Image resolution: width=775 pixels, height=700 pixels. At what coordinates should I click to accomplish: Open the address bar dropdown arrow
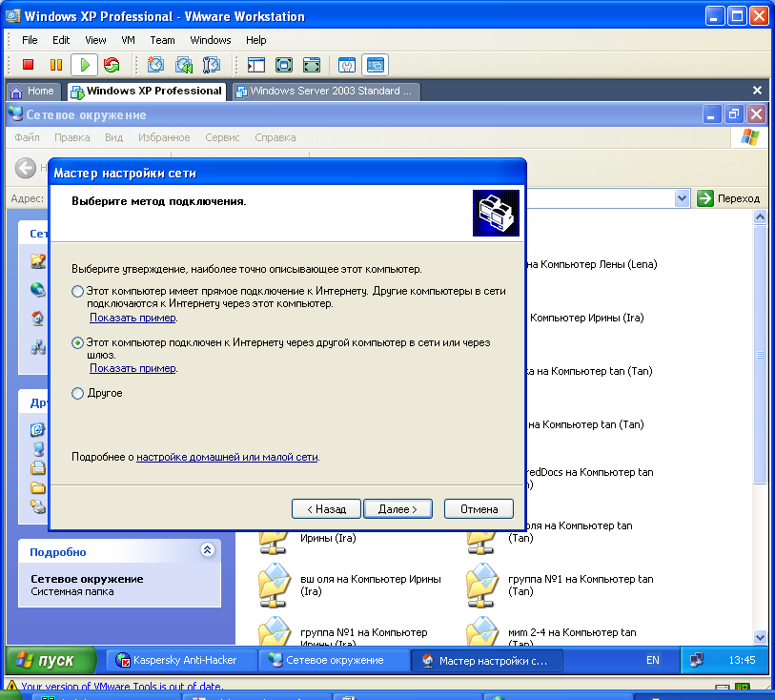[x=682, y=198]
